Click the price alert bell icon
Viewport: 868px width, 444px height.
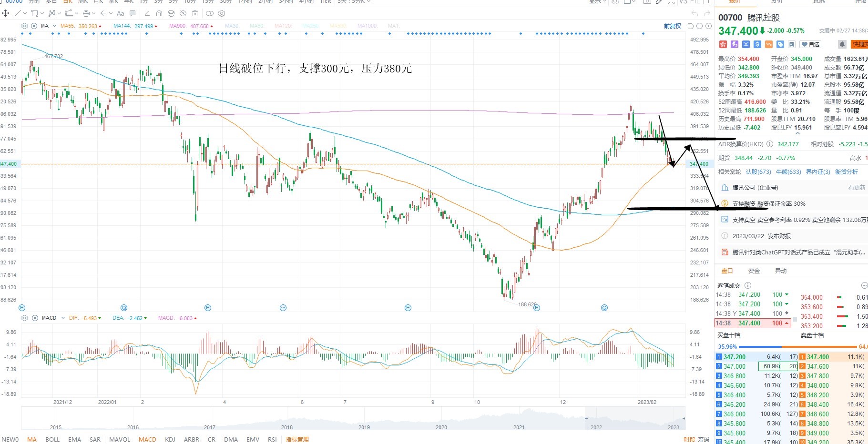pyautogui.click(x=842, y=44)
